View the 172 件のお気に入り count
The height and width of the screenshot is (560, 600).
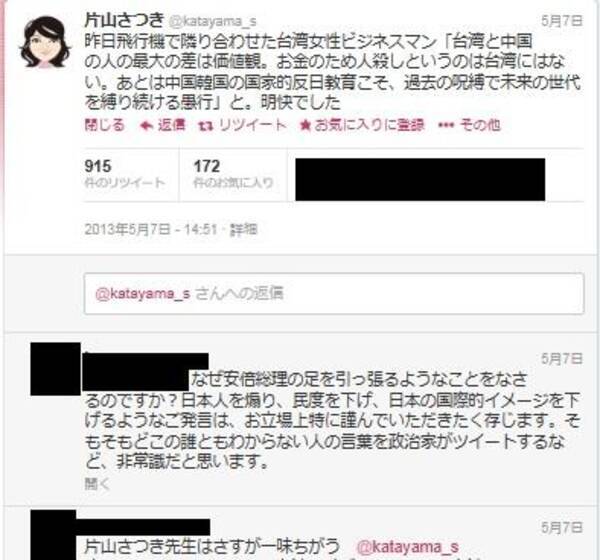pyautogui.click(x=233, y=174)
